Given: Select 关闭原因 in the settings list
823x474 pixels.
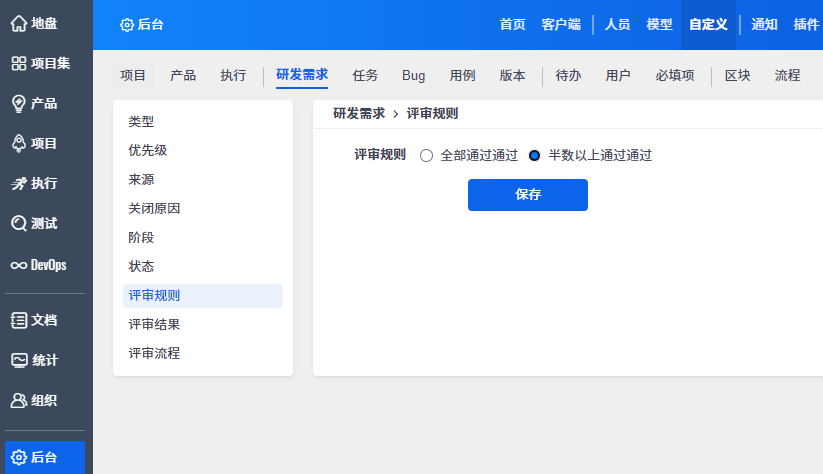Looking at the screenshot, I should 154,208.
